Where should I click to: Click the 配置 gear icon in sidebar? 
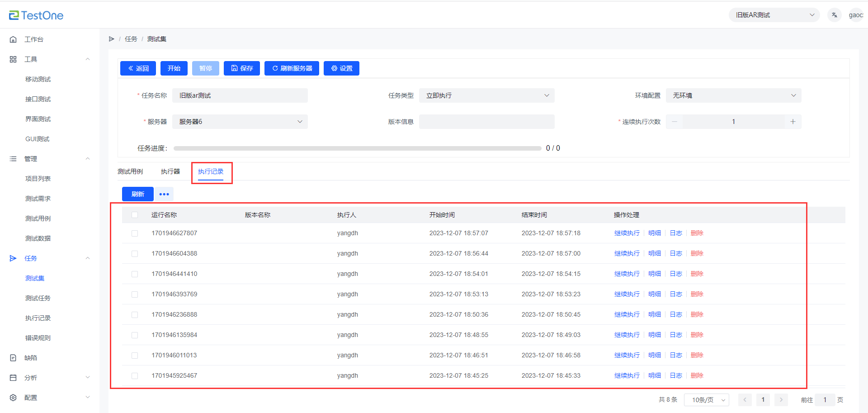pos(13,398)
